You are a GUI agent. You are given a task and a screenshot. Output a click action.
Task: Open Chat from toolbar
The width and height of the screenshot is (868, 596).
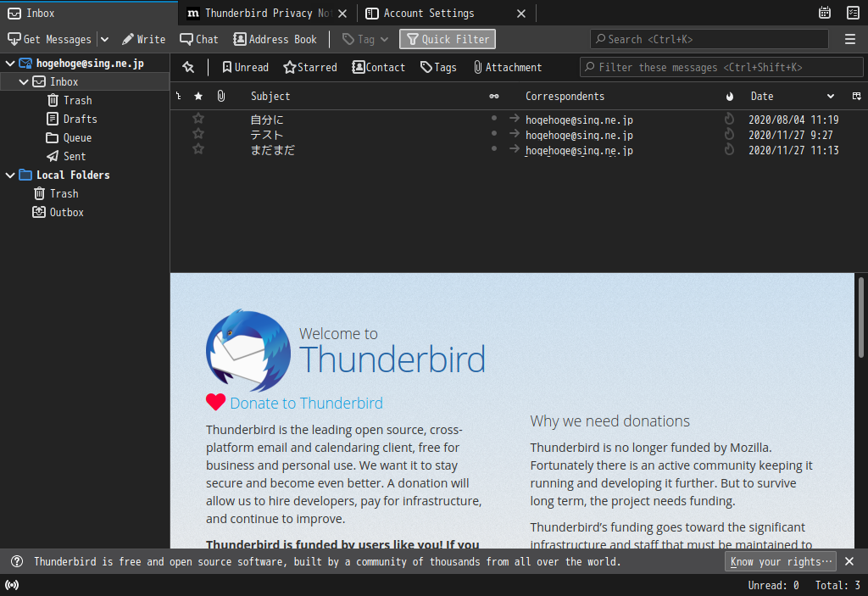(x=199, y=39)
